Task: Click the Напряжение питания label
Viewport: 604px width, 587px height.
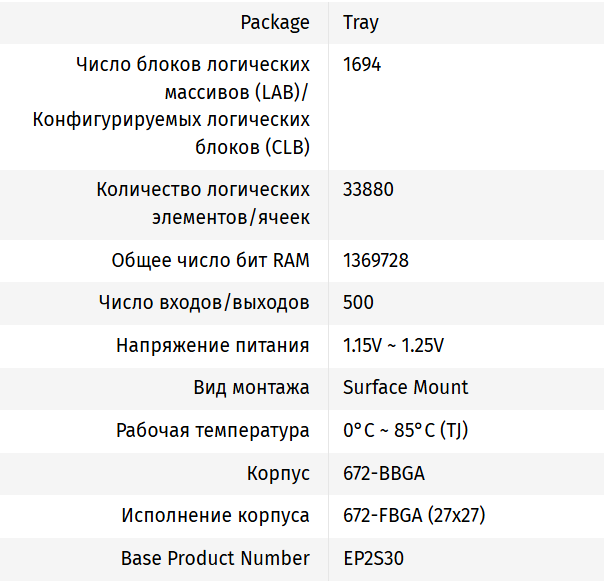Action: pos(212,345)
